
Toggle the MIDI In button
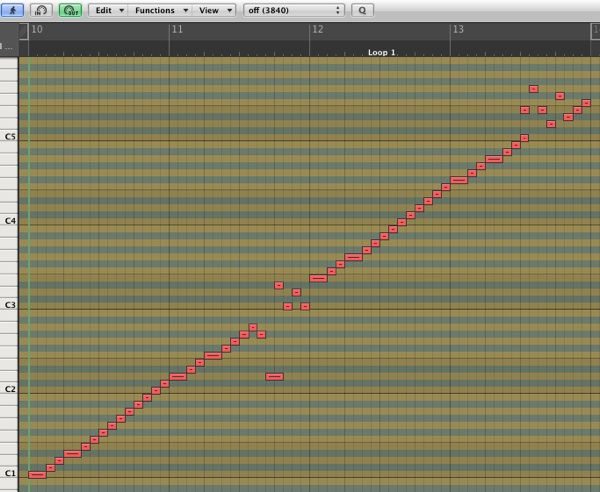pyautogui.click(x=41, y=10)
